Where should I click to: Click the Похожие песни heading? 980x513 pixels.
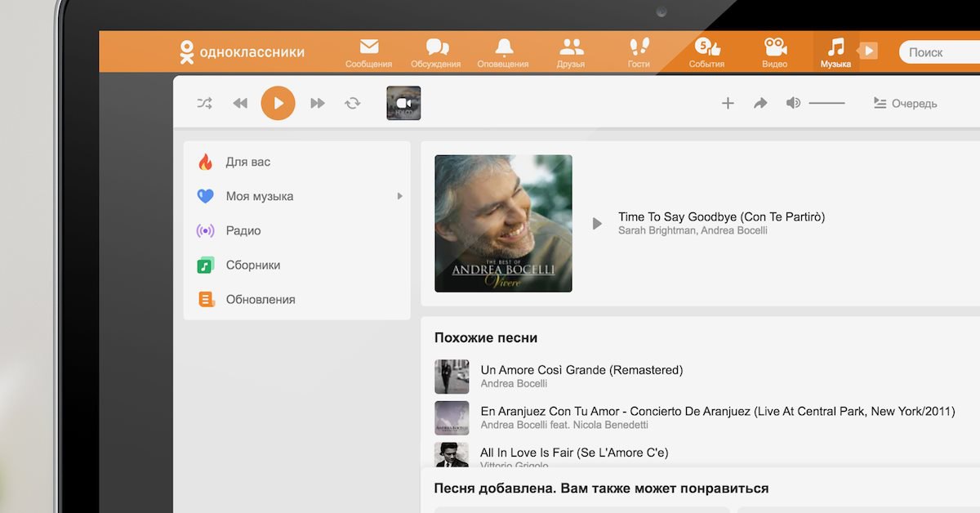point(486,337)
